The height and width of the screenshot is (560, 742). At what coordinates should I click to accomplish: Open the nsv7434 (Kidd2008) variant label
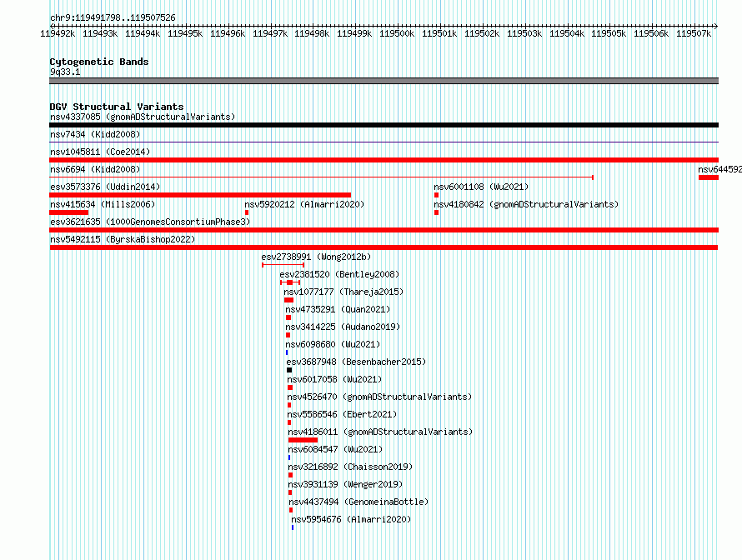(95, 134)
